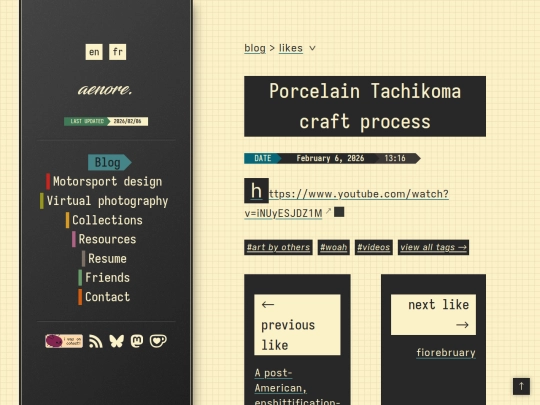This screenshot has height=405, width=540.
Task: Navigate to Resources
Action: [x=104, y=239]
